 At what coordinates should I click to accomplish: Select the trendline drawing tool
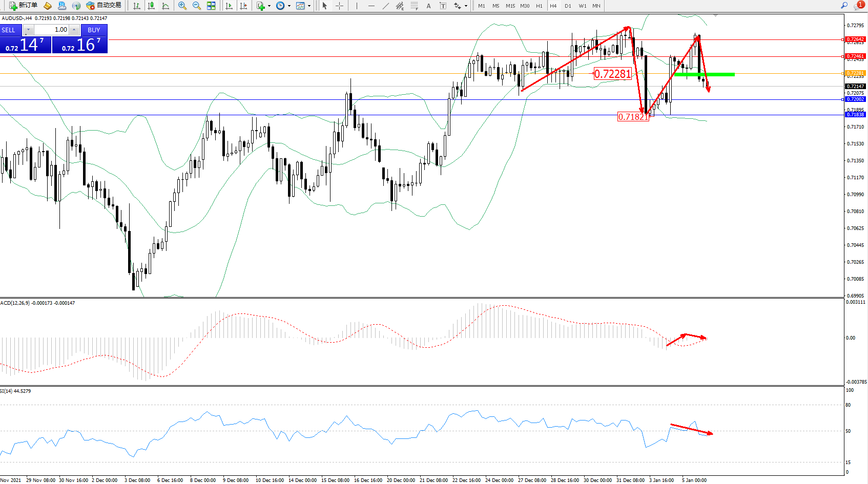pyautogui.click(x=385, y=6)
